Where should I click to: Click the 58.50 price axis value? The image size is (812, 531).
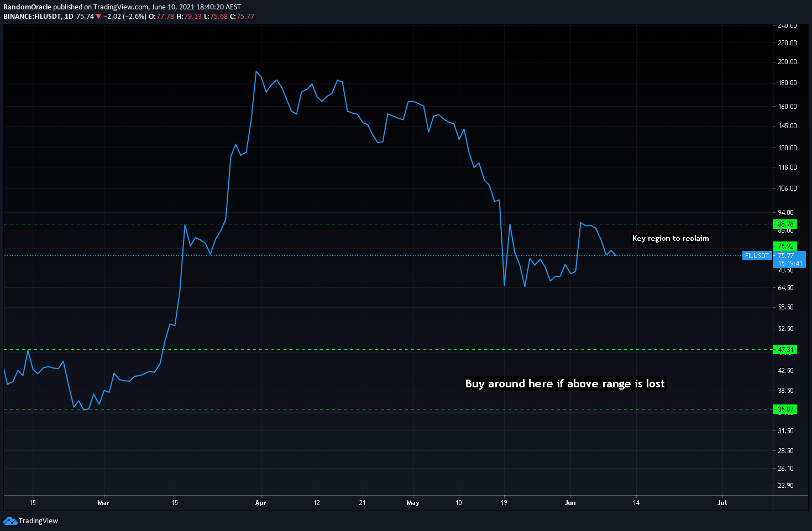(785, 307)
